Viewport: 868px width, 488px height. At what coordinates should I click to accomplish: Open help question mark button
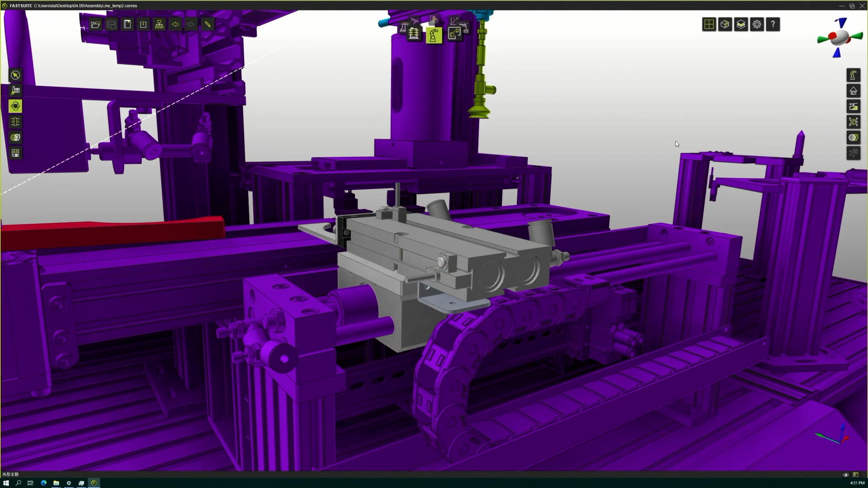point(773,24)
